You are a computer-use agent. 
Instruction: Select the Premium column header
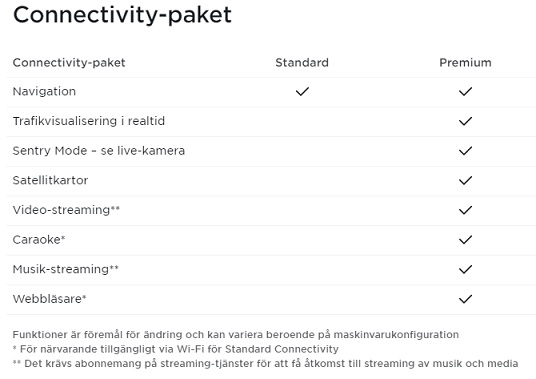465,63
